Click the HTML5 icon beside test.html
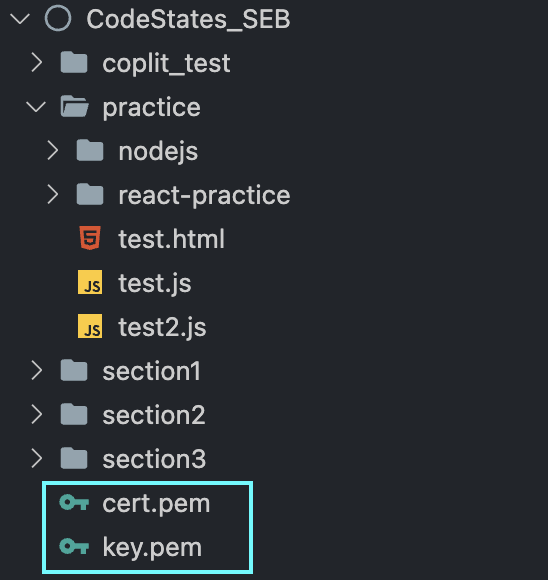 point(90,238)
